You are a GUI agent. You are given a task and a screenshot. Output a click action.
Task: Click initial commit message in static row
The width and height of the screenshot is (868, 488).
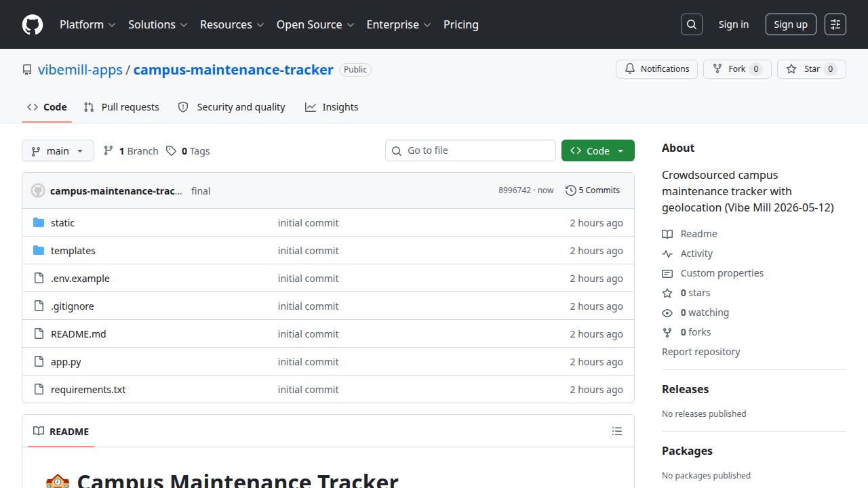(x=308, y=223)
